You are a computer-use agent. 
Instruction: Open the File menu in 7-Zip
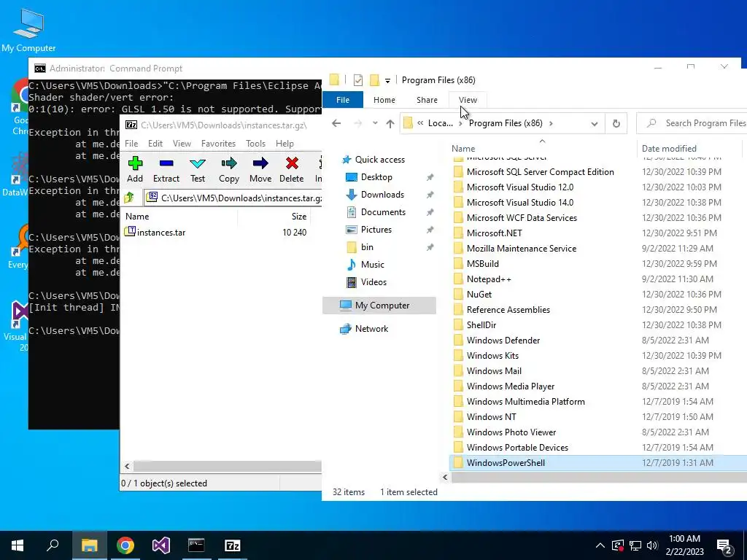(131, 144)
